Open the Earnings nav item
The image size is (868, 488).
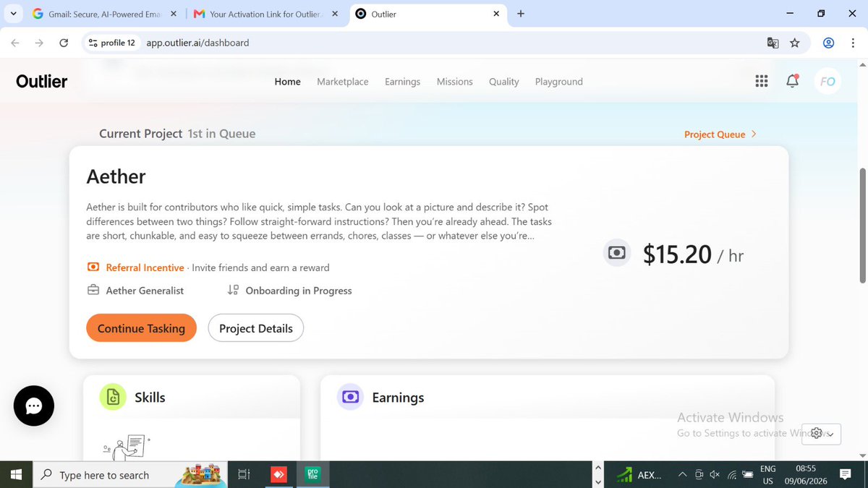click(x=402, y=82)
